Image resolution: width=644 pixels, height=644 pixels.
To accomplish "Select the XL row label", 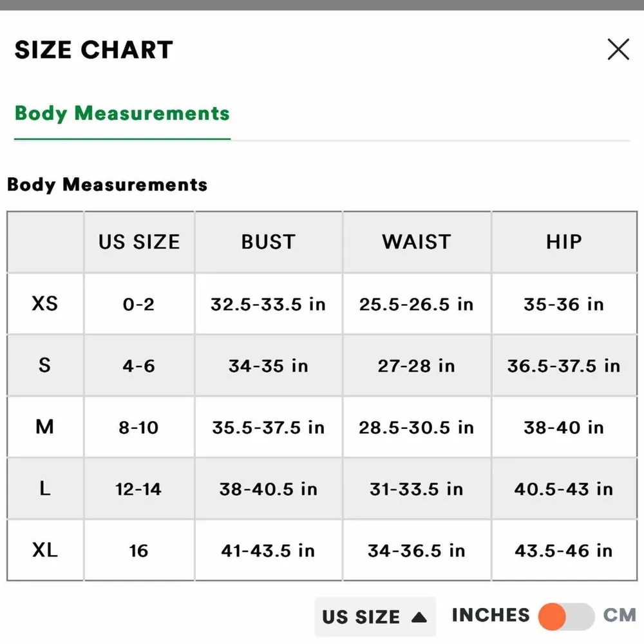I will point(45,551).
